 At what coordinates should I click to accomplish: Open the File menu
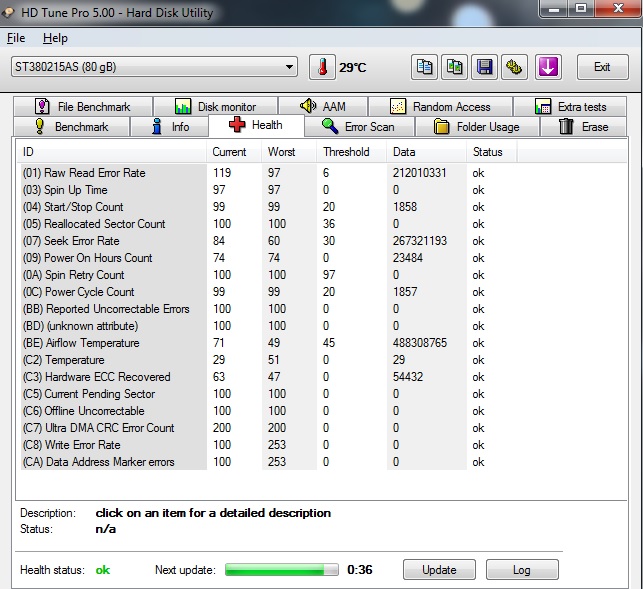click(16, 38)
